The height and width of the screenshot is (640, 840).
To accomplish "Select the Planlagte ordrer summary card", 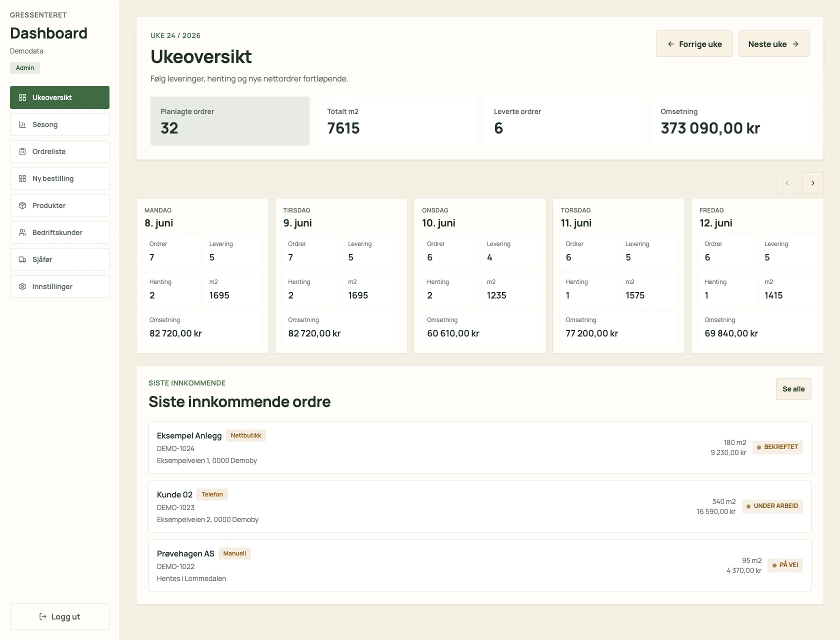I will coord(230,121).
